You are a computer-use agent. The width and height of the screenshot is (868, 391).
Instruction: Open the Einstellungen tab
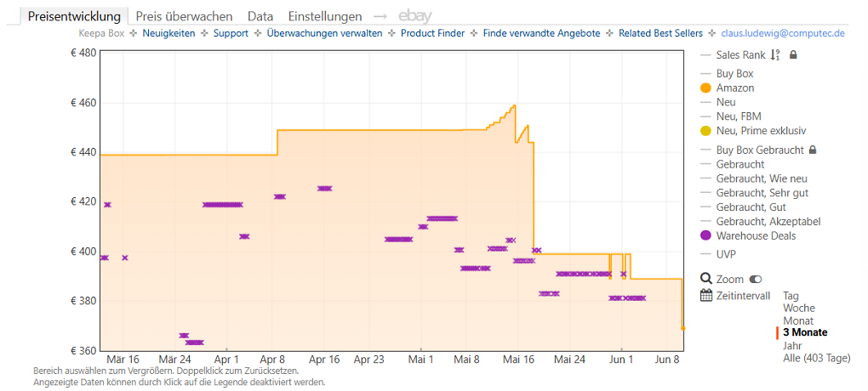[325, 17]
